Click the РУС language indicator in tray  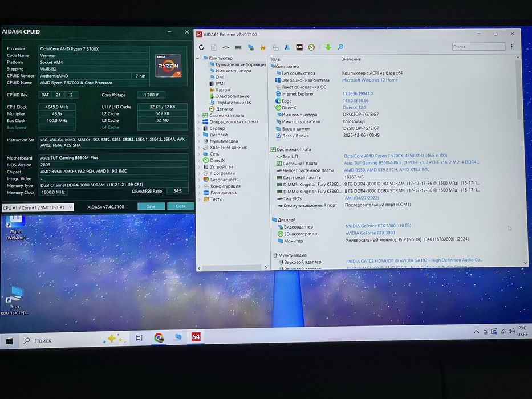[x=522, y=328]
